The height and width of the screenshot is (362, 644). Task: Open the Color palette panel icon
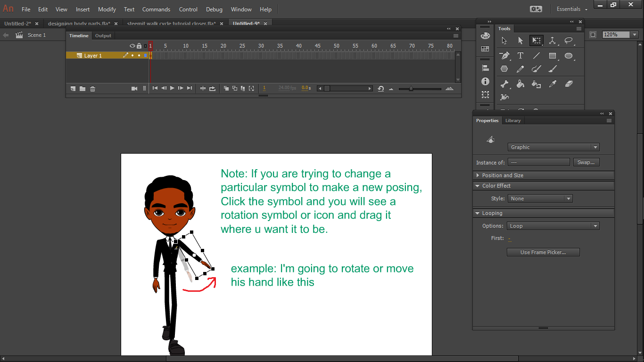tap(485, 36)
